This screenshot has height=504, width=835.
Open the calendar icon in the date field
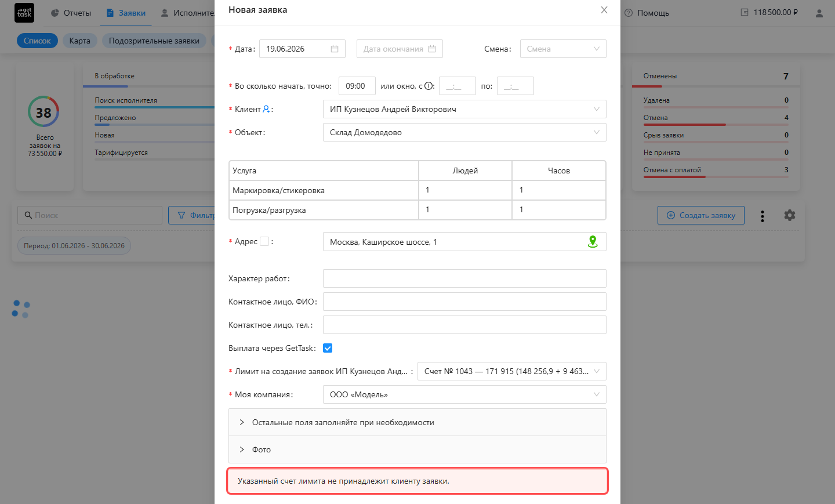[x=335, y=49]
